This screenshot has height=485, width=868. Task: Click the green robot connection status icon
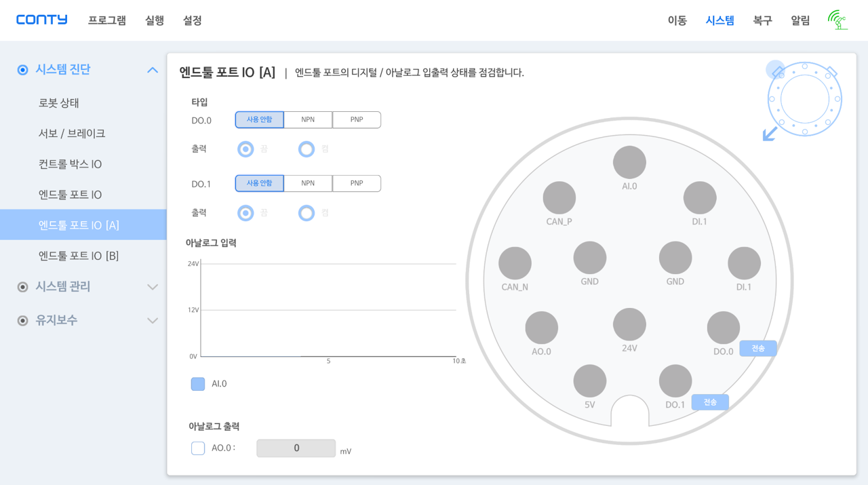(837, 20)
